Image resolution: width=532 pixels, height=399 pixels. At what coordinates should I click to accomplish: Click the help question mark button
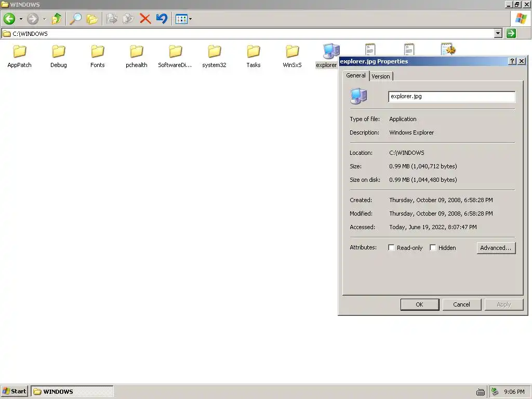(512, 61)
